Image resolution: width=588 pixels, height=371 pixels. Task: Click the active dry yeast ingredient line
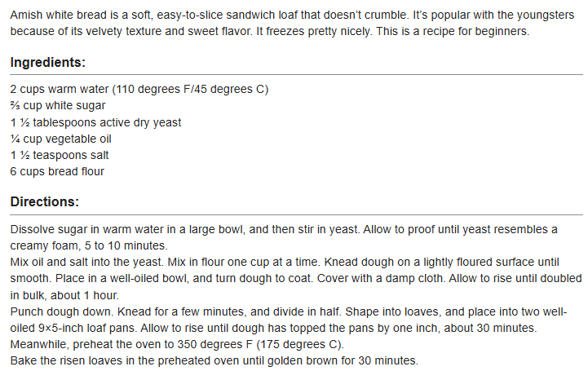95,122
